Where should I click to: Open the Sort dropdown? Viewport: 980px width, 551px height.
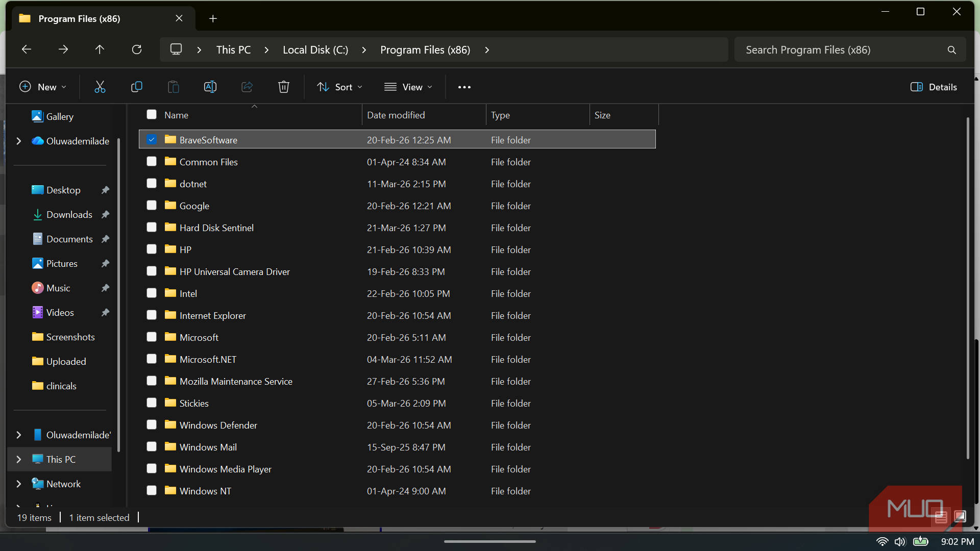click(340, 87)
